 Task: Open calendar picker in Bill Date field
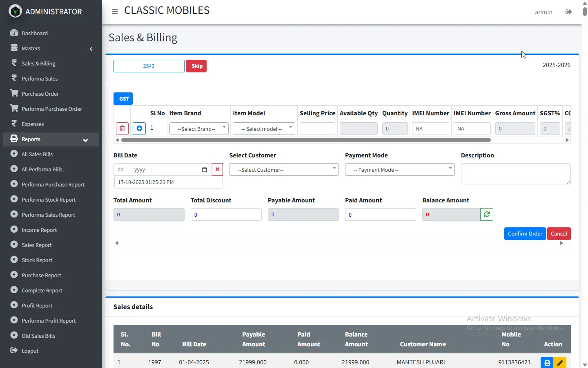[205, 170]
